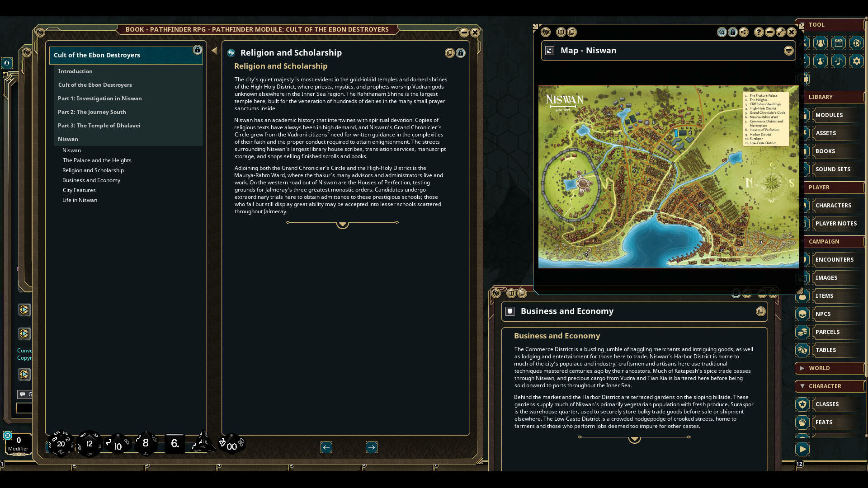
Task: Open the soundboard music notes tool
Action: (x=838, y=61)
